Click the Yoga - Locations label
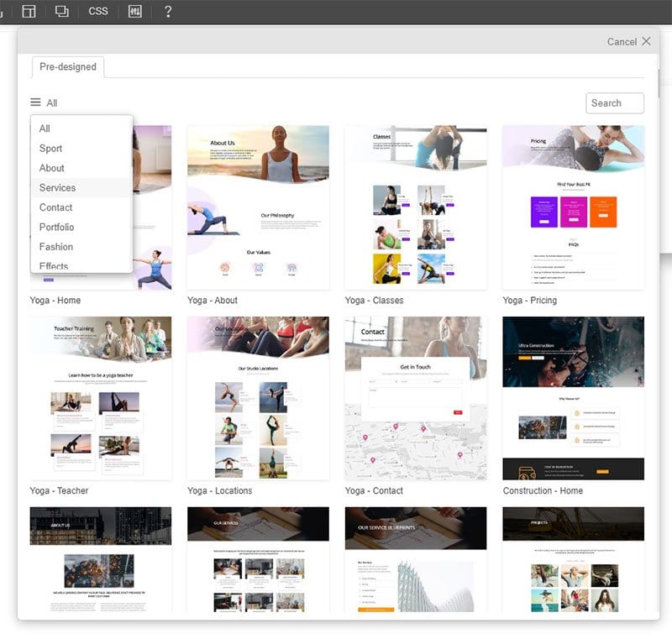Screen dimensions: 672x639 pos(219,491)
